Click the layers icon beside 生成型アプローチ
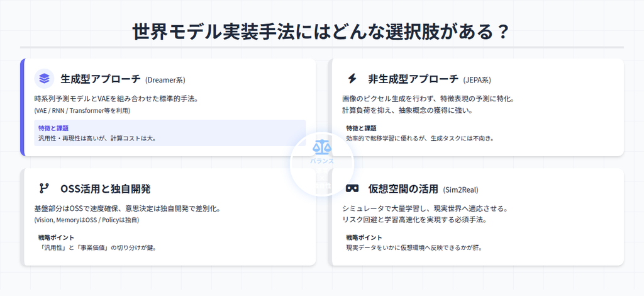The height and width of the screenshot is (296, 644). (x=44, y=79)
